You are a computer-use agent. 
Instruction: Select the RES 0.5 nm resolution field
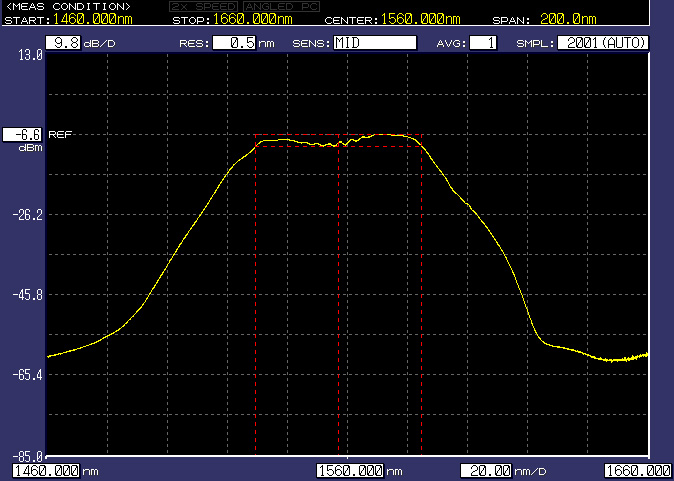tap(234, 43)
